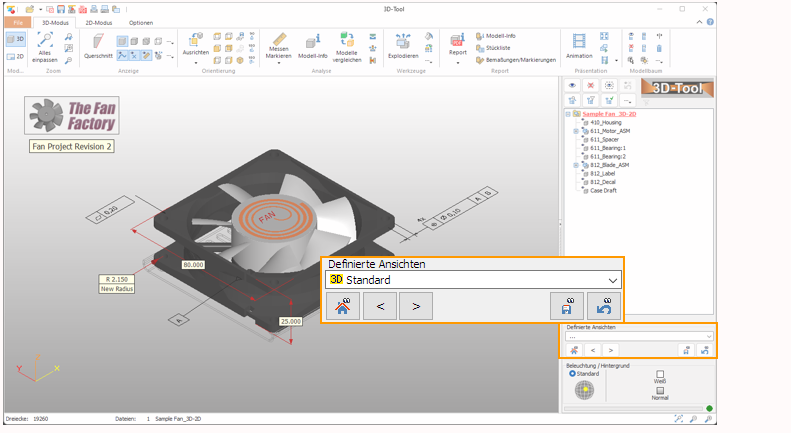The image size is (791, 433).
Task: Click the Modelle vergleichen icon
Action: click(x=346, y=41)
